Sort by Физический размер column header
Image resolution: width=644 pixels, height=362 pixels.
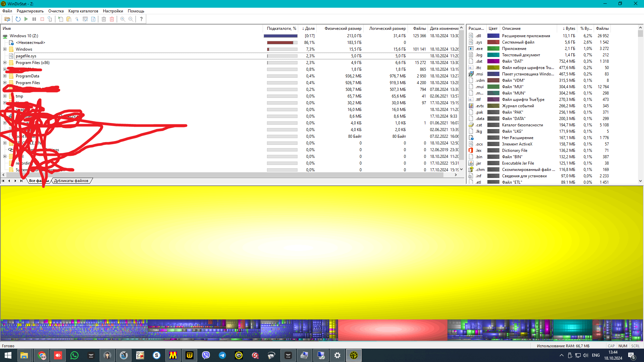[343, 28]
